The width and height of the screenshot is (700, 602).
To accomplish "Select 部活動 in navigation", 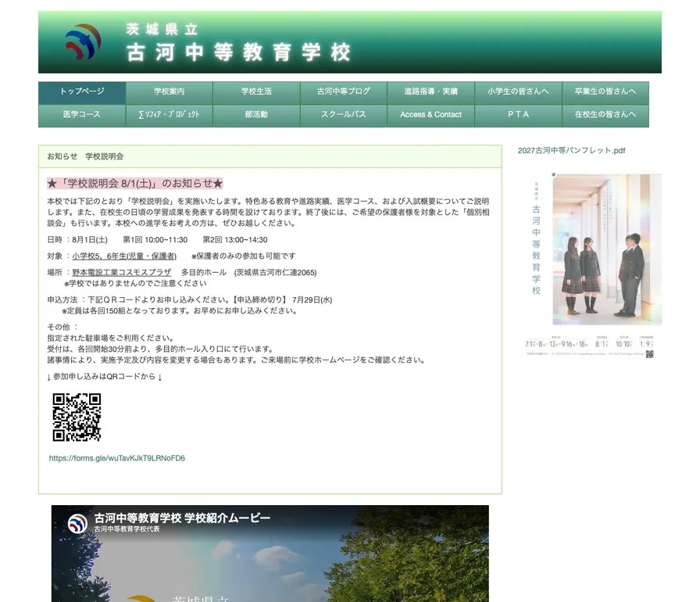I will pyautogui.click(x=256, y=115).
